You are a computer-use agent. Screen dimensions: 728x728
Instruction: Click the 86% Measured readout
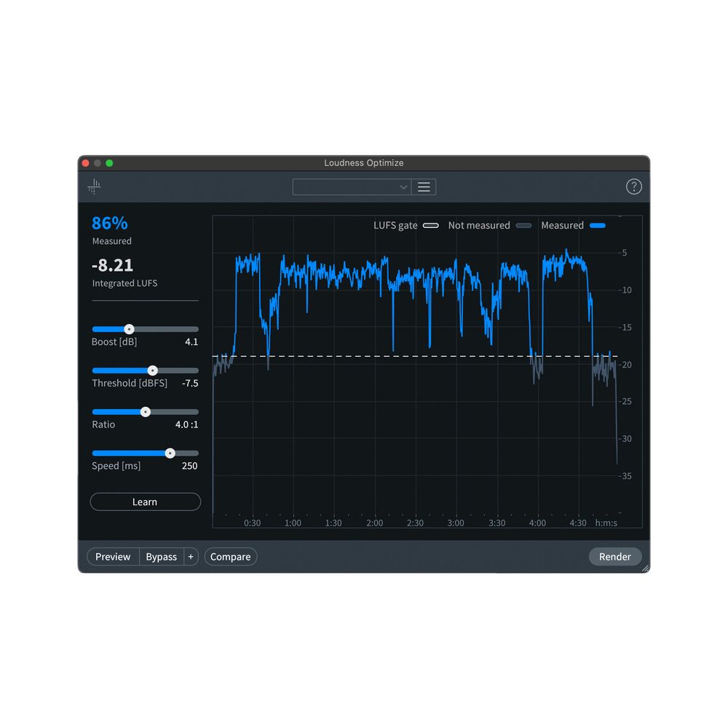109,224
